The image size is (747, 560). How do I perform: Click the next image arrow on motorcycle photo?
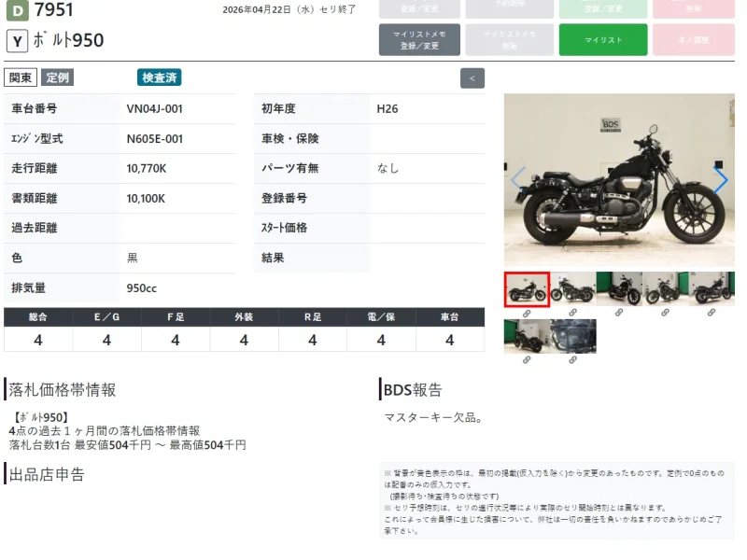click(721, 179)
